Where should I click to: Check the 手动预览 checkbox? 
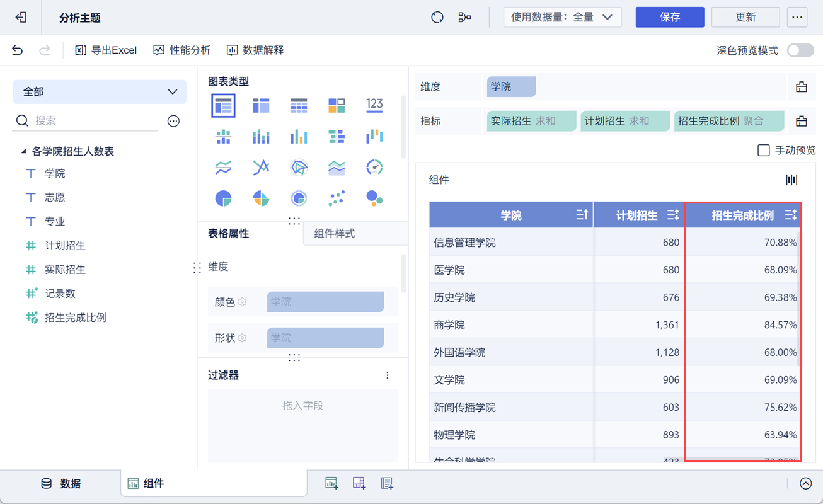[x=764, y=150]
